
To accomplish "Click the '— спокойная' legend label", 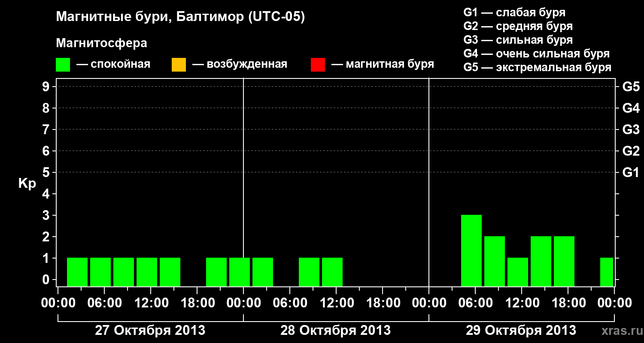I will click(113, 64).
